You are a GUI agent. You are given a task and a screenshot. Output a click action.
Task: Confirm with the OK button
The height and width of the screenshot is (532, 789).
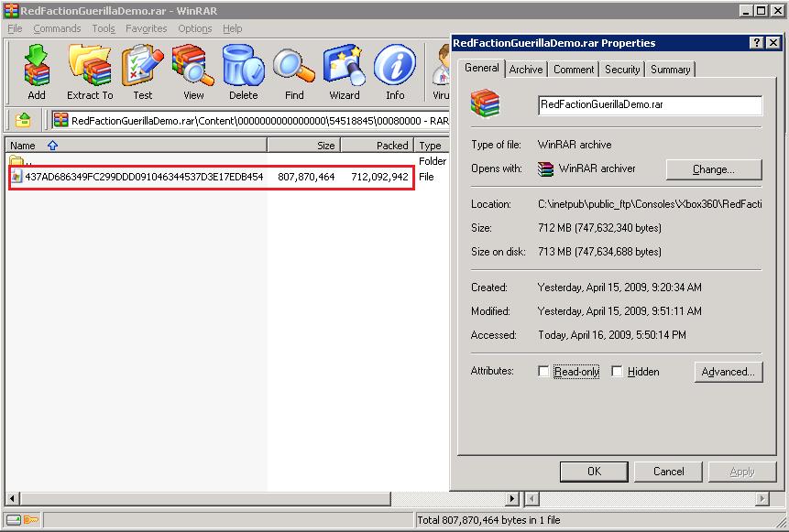point(594,472)
